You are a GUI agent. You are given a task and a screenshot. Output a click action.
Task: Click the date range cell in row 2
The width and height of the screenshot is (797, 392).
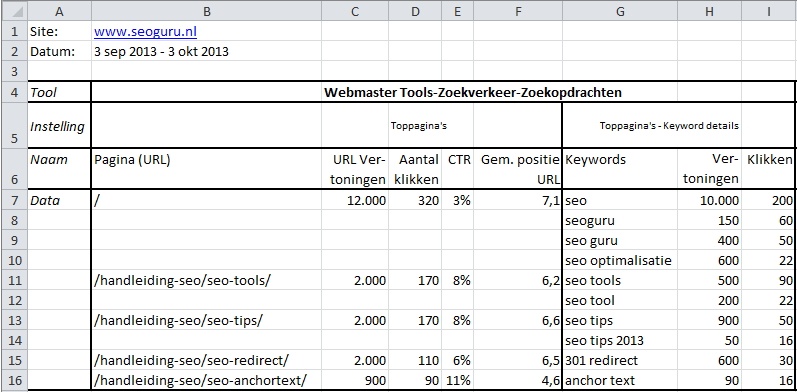tap(206, 51)
